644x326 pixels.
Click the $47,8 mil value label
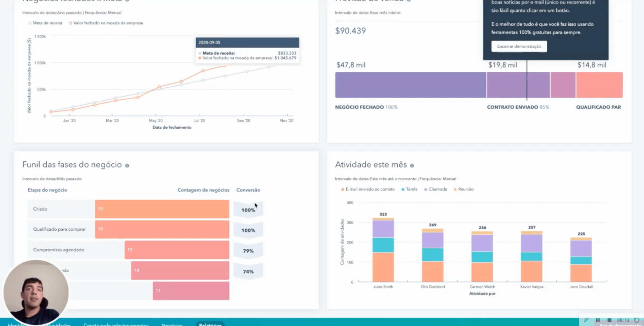point(351,65)
